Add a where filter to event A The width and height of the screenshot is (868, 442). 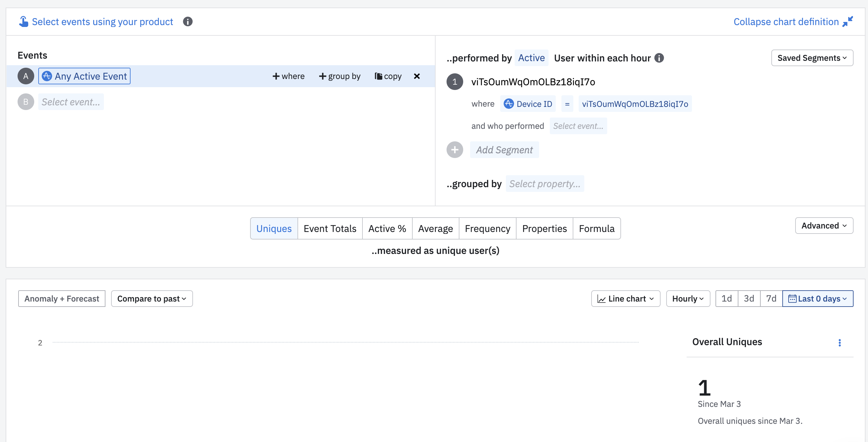(288, 76)
